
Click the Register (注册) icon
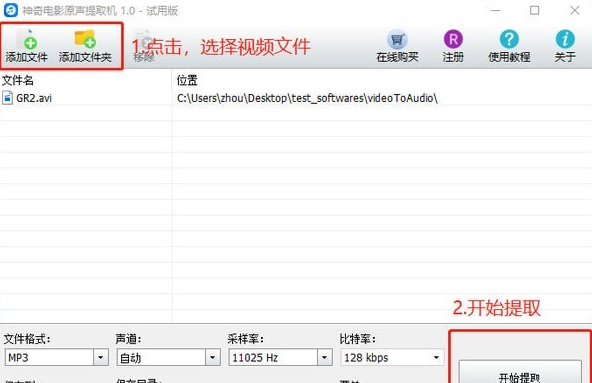(453, 39)
